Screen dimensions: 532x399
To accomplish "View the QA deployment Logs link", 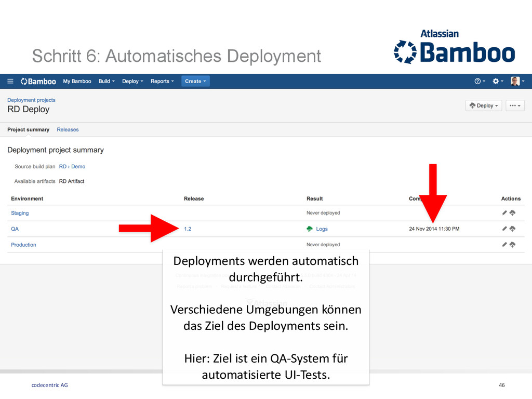I will coord(322,229).
